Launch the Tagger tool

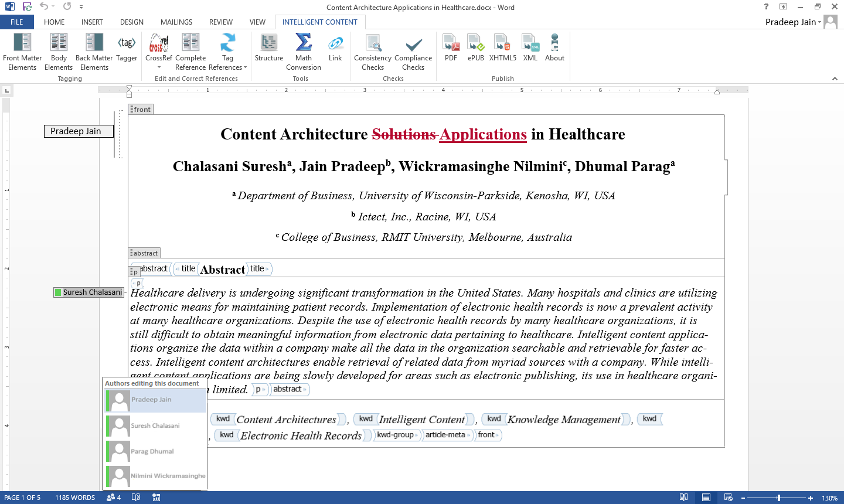(127, 48)
